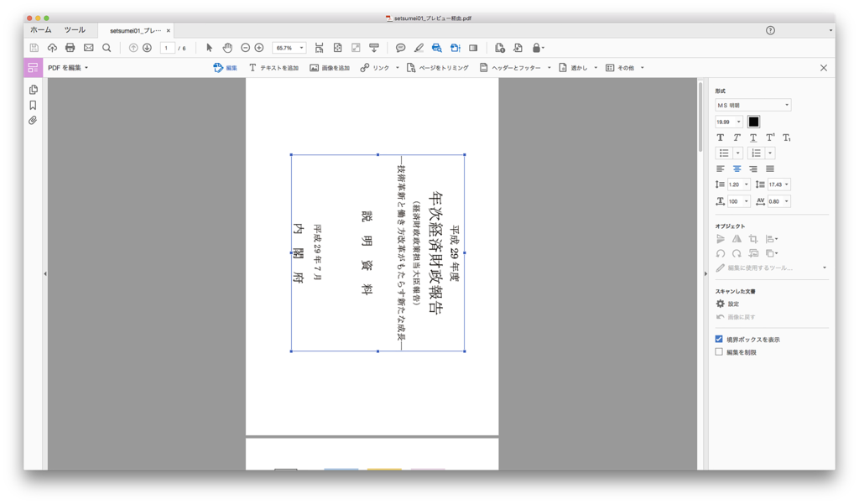Click the search magnifying glass icon

tap(106, 48)
